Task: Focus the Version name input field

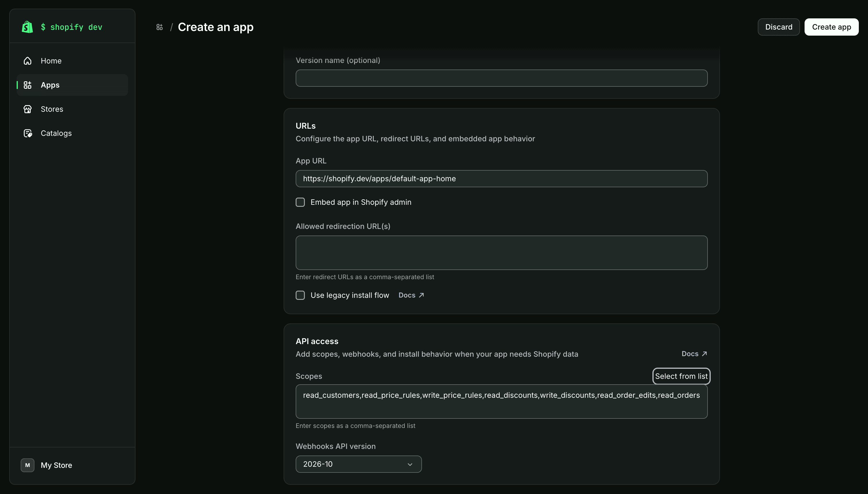Action: tap(501, 78)
